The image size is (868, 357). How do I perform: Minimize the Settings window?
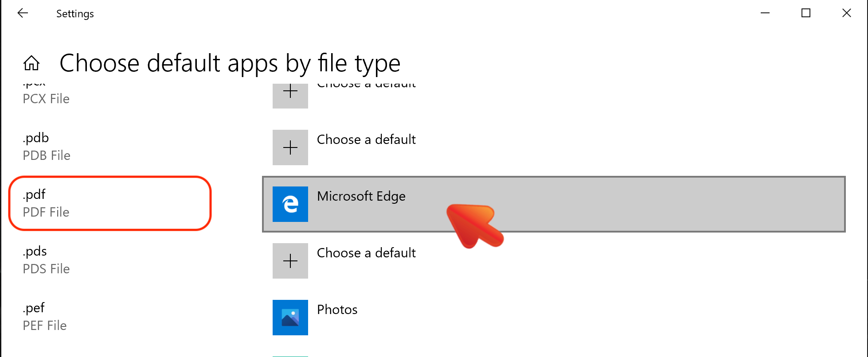765,13
